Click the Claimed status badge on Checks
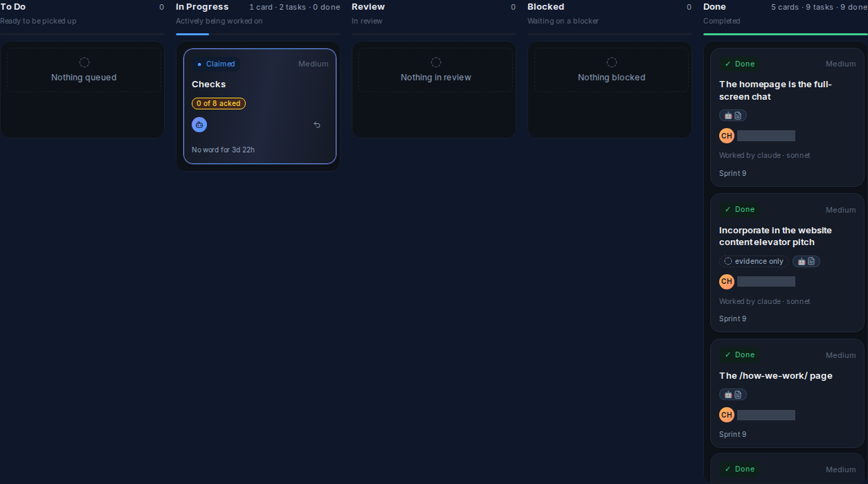868x484 pixels. [x=216, y=64]
